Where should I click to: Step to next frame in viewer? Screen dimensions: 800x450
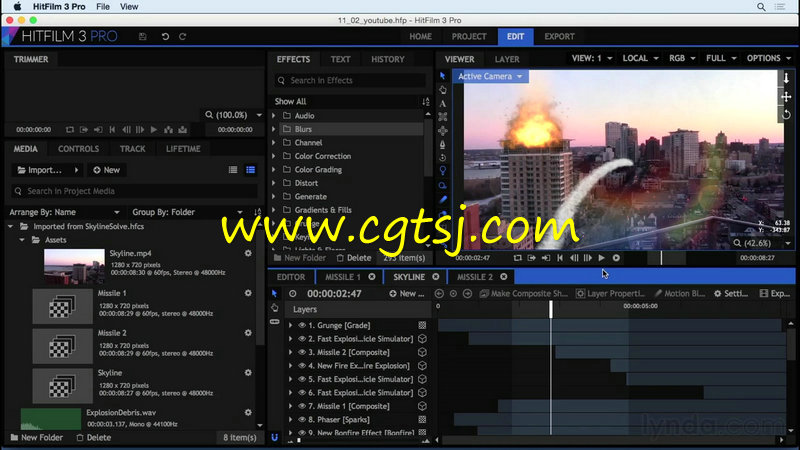point(588,258)
